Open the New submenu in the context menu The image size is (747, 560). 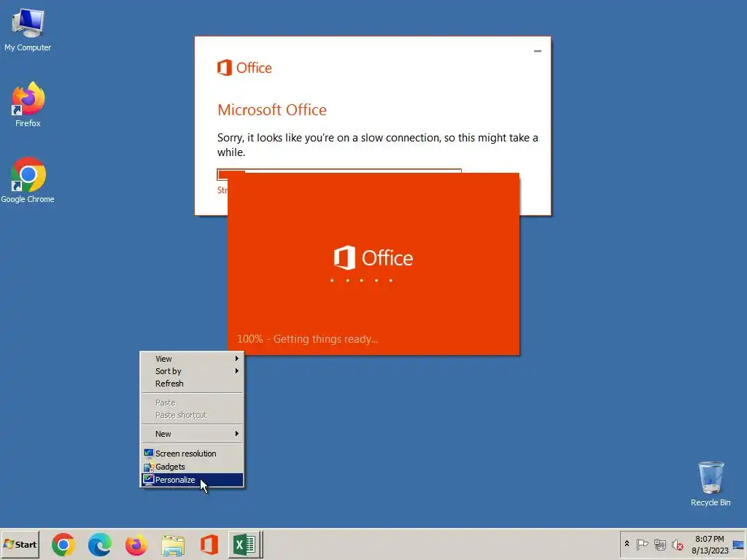(x=193, y=434)
